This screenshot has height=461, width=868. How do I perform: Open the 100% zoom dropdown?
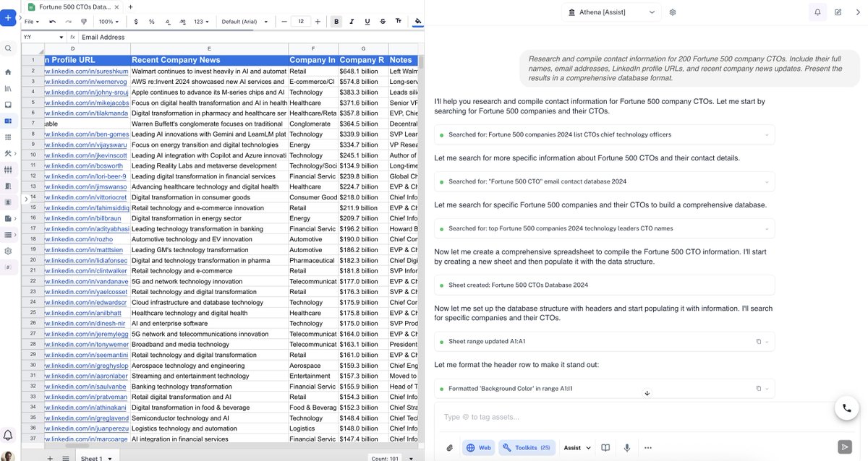click(x=109, y=22)
